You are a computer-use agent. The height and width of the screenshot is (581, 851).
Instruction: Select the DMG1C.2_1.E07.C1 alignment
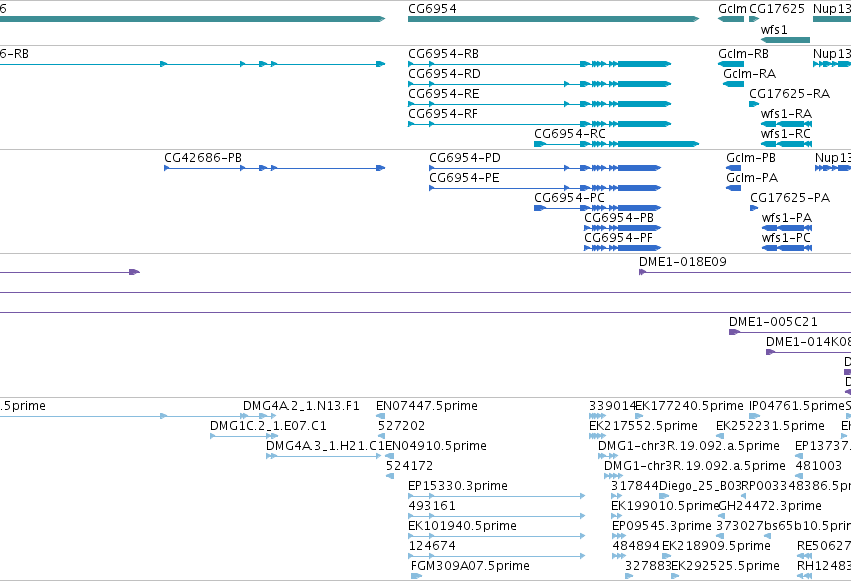(244, 436)
